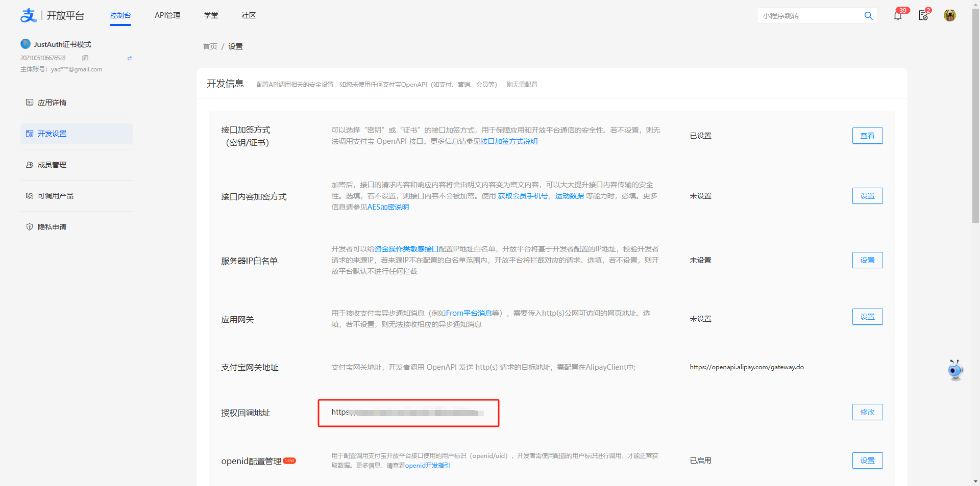980x486 pixels.
Task: Click the 成员管理 sidebar icon
Action: tap(30, 165)
